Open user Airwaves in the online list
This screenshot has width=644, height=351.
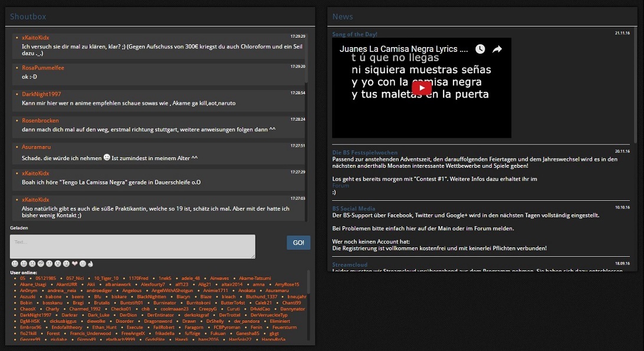(x=219, y=278)
